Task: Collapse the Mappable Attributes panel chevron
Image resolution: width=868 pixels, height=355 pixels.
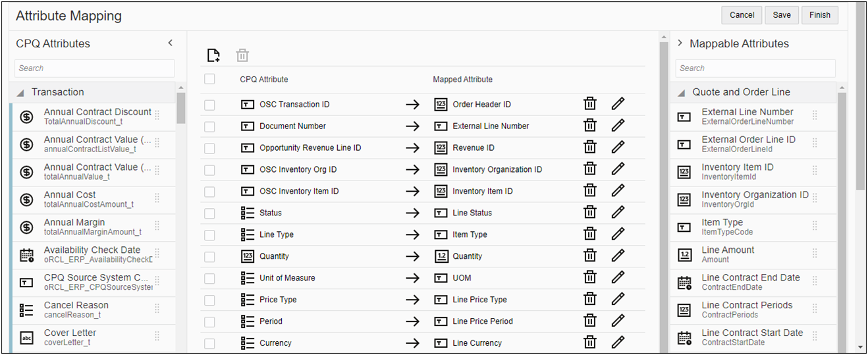Action: 680,43
